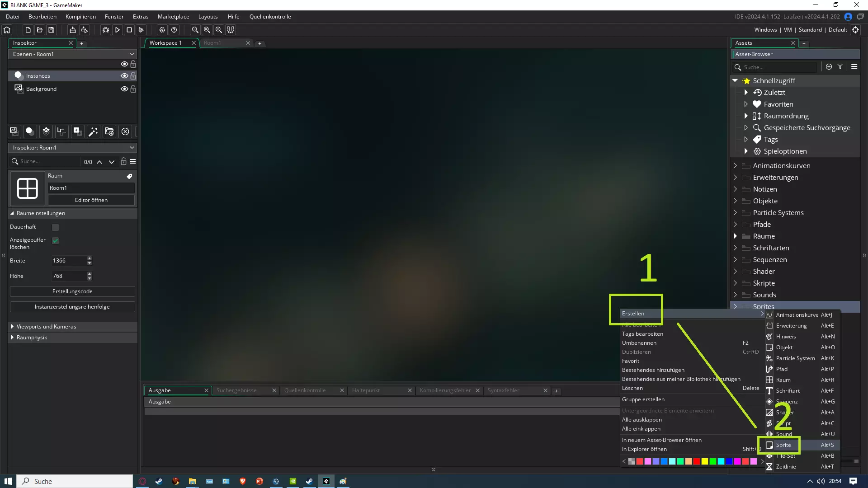Open Game Options gear icon

[162, 30]
